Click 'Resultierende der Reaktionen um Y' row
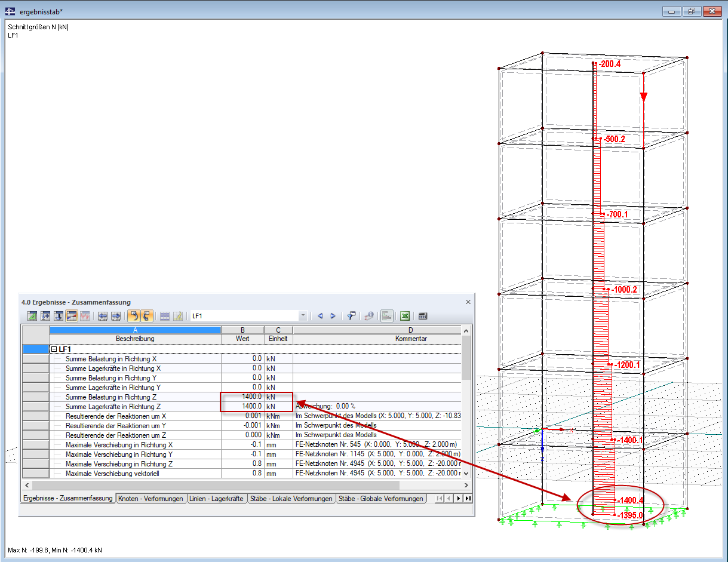Viewport: 728px width, 562px height. point(241,426)
